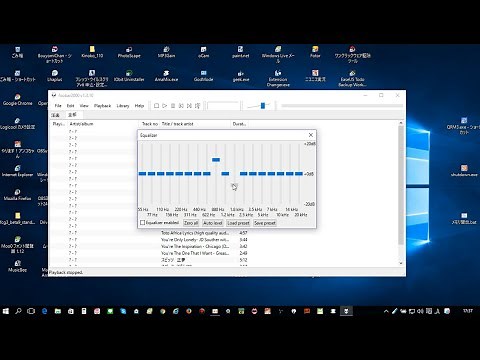Click the playlist scrollbar up arrow
Screen dimensions: 480x360
click(x=401, y=123)
